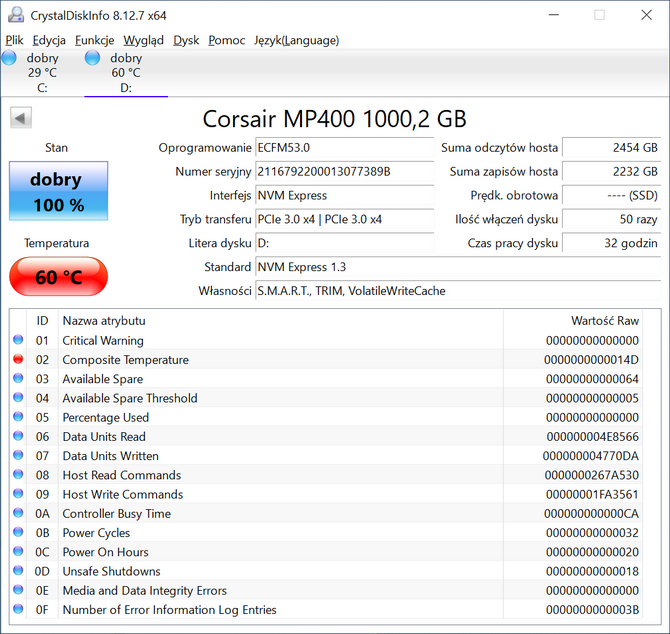Open the Pomoc menu
Image resolution: width=670 pixels, height=634 pixels.
(226, 40)
